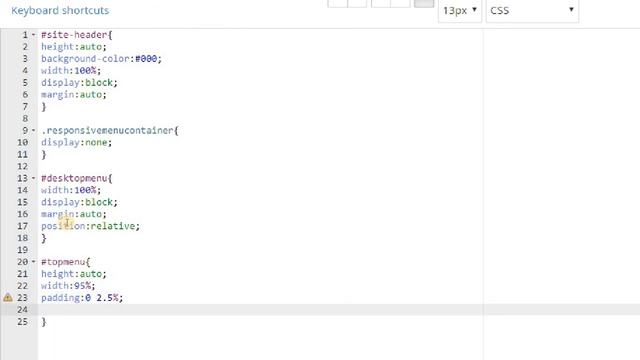Click the width:95%; declaration

tap(68, 286)
